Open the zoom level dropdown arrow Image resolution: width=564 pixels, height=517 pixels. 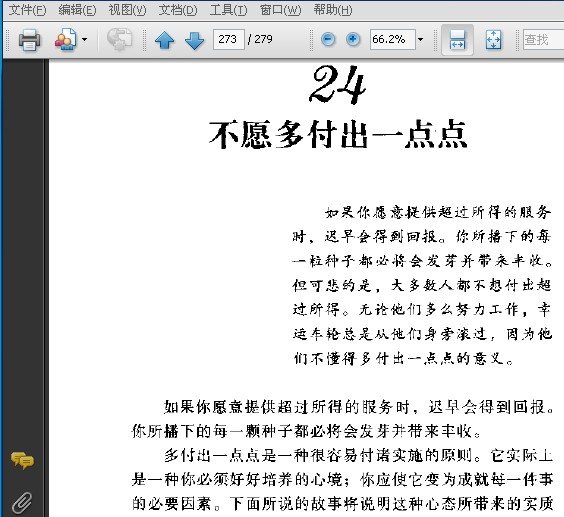coord(420,39)
